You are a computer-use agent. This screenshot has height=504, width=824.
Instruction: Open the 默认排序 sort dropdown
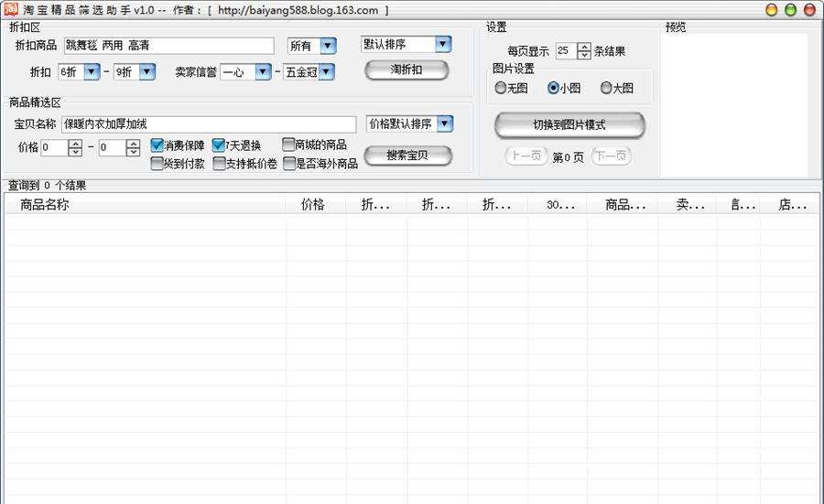[x=443, y=44]
